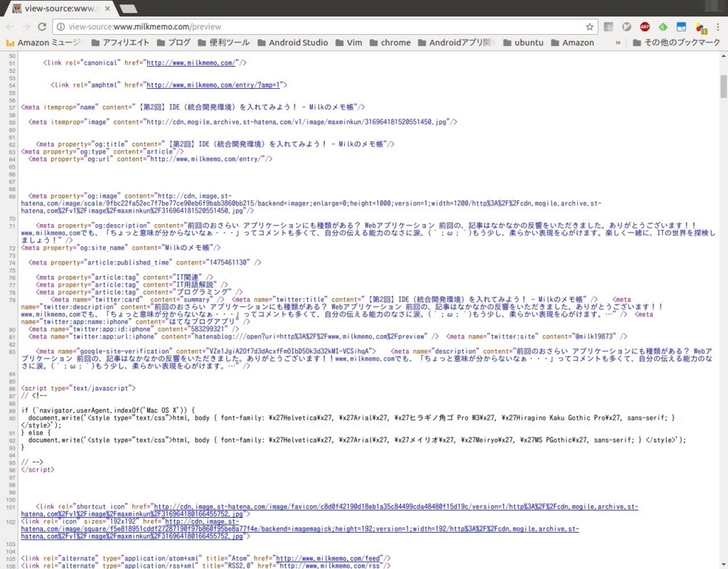The width and height of the screenshot is (728, 569).
Task: Click the gray round V extension icon
Action: [627, 26]
